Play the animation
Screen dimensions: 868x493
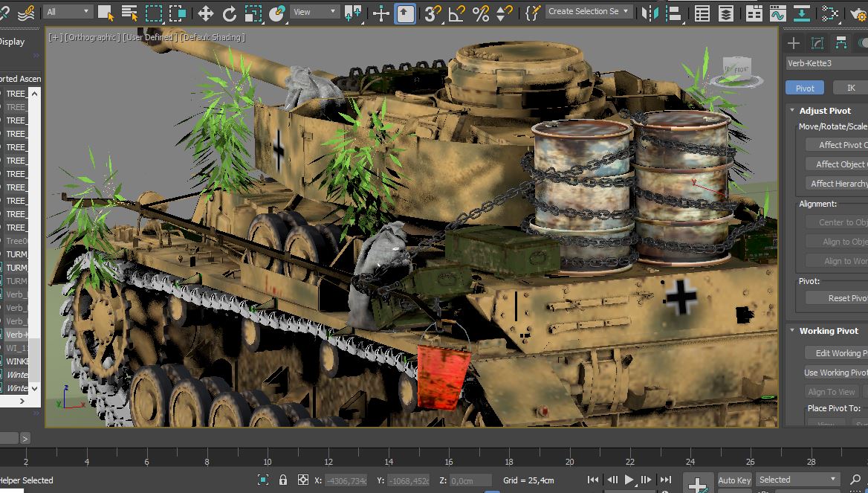tap(629, 480)
